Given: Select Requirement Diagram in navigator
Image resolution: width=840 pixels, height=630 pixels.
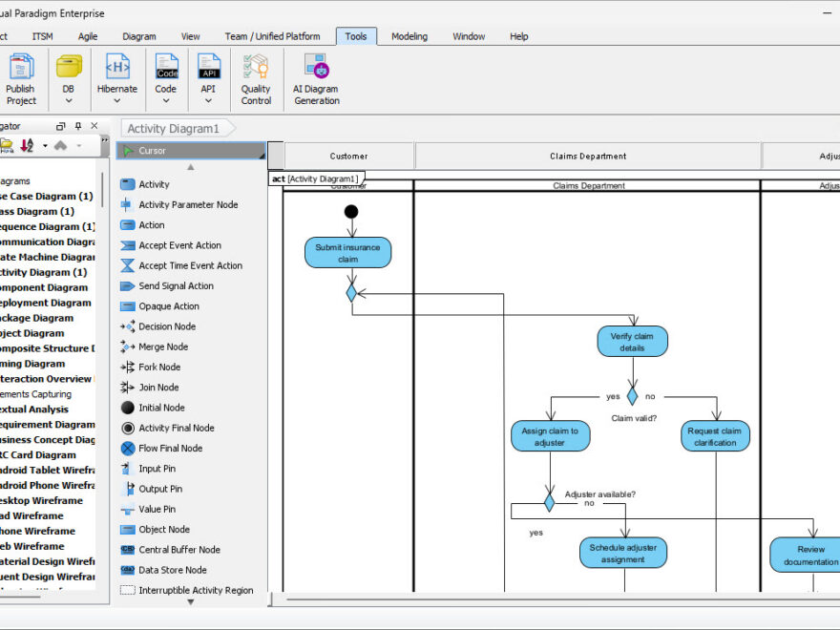Looking at the screenshot, I should click(47, 424).
